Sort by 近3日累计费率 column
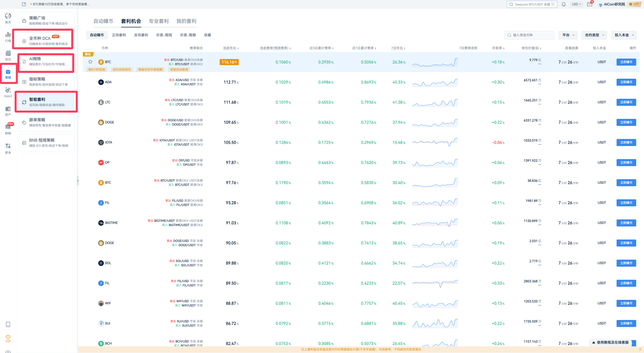 pos(322,48)
